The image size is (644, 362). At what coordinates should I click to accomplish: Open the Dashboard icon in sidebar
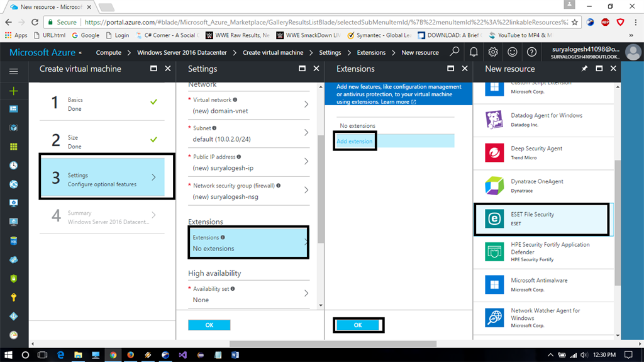tap(14, 108)
